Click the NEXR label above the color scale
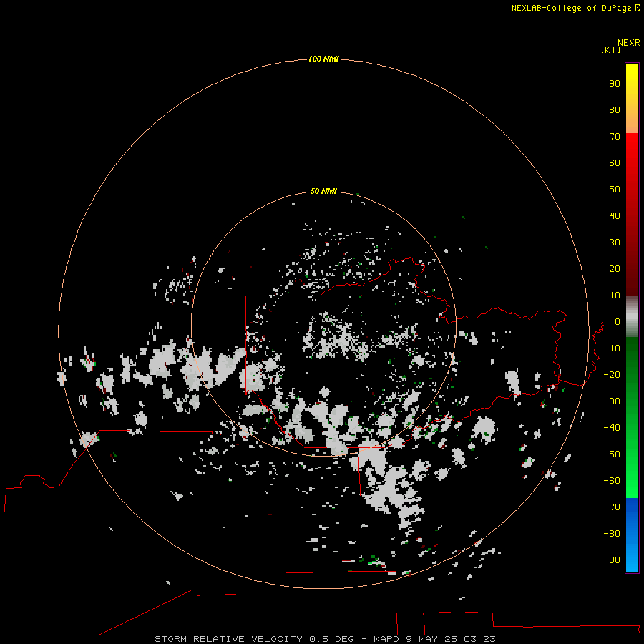Viewport: 644px width, 644px height. click(628, 43)
